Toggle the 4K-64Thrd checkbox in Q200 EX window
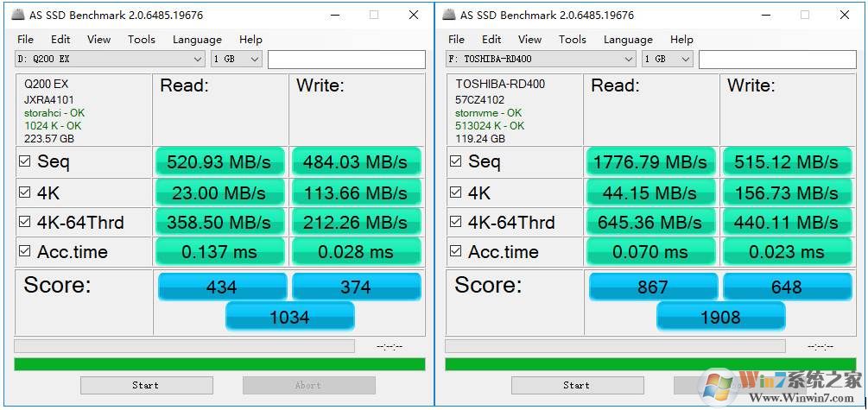 coord(24,222)
